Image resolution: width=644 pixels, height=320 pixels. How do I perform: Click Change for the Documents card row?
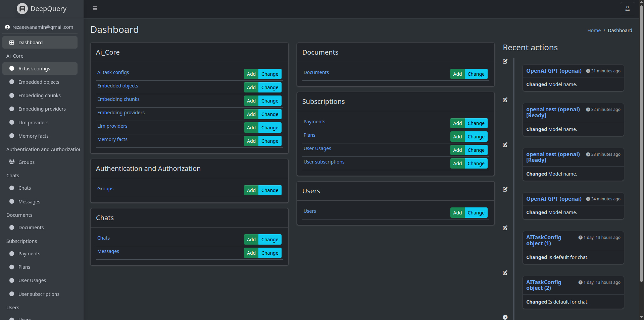point(476,74)
